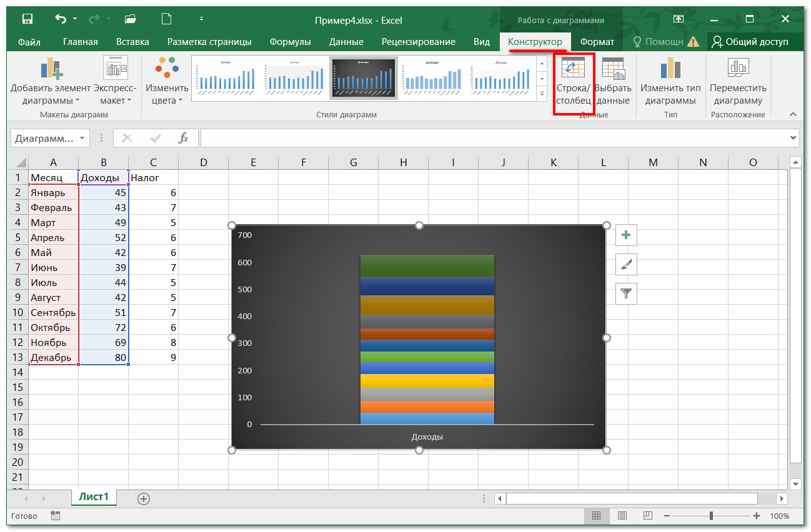Screen dimensions: 811x532
Task: Switch to Page Layout view in status bar
Action: click(622, 516)
